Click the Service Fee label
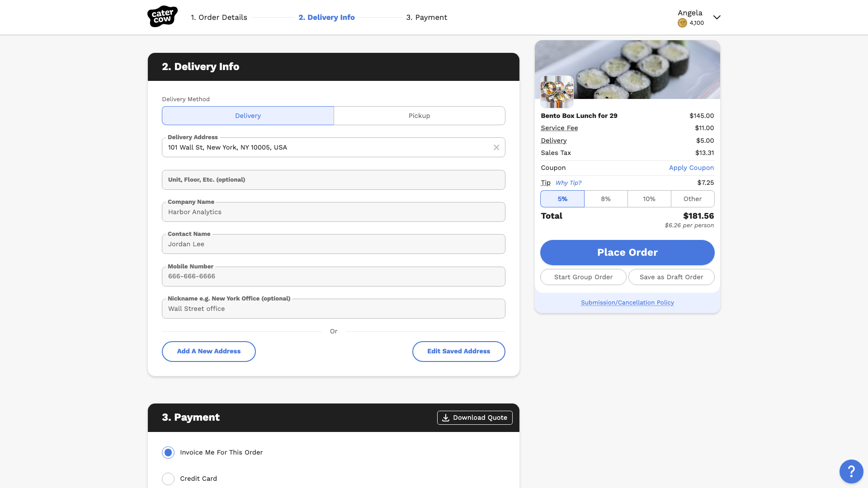The image size is (868, 488). coord(559,128)
